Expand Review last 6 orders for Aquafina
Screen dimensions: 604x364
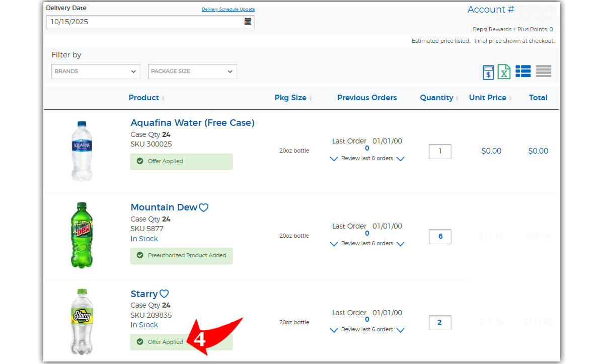[367, 159]
